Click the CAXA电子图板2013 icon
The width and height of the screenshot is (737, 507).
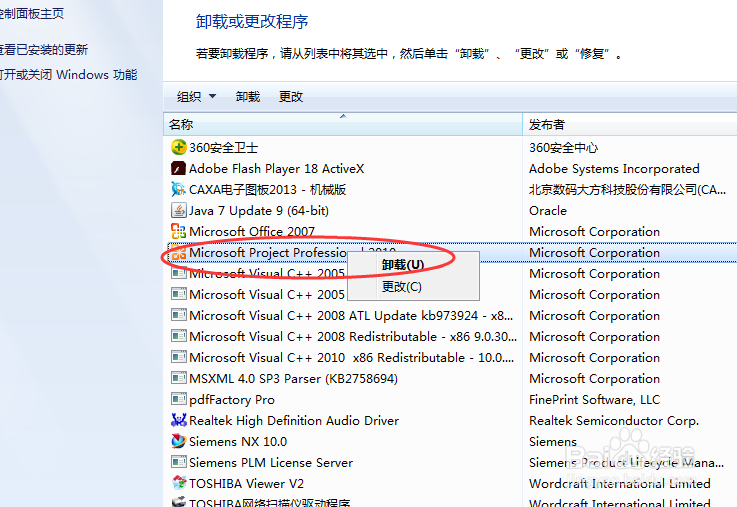(179, 189)
